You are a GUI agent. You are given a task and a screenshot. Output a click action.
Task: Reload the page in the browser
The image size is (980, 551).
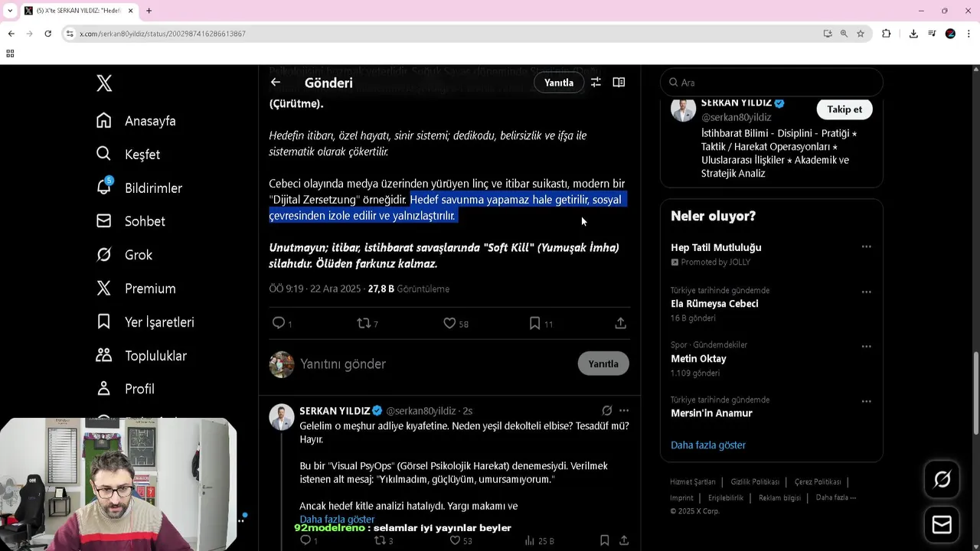(47, 34)
